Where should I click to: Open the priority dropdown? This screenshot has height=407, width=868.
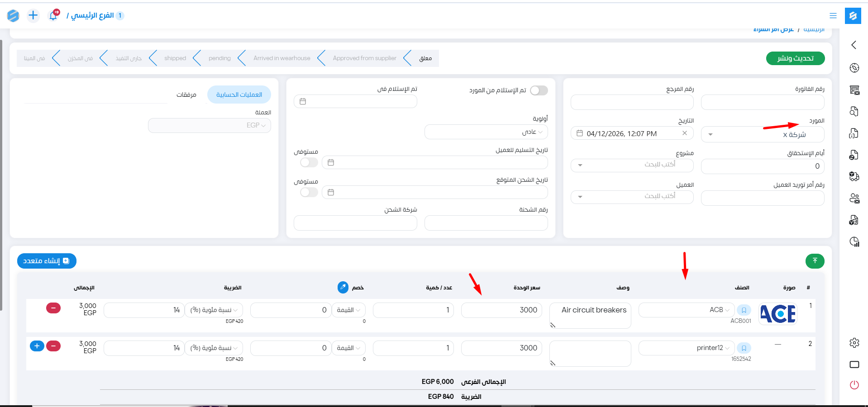click(x=486, y=132)
